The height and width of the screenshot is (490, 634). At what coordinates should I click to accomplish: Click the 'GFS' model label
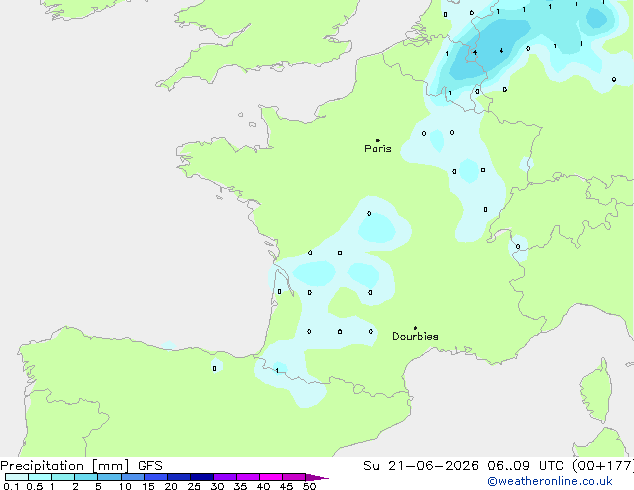[x=150, y=466]
